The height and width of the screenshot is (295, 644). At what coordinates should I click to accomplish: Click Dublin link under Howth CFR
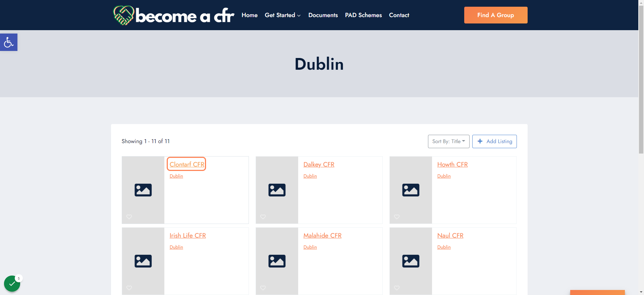(x=444, y=176)
